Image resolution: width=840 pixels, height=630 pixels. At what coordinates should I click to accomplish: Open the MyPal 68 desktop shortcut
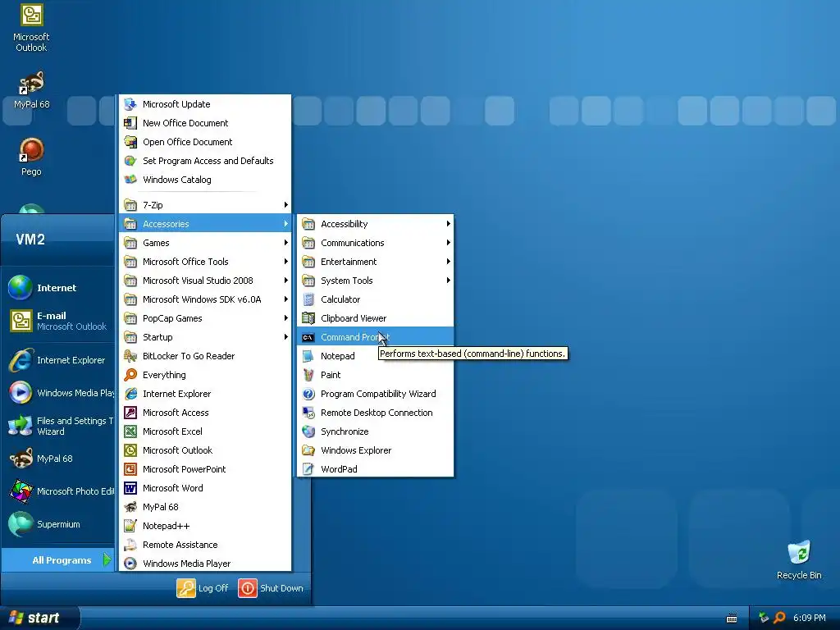[31, 89]
